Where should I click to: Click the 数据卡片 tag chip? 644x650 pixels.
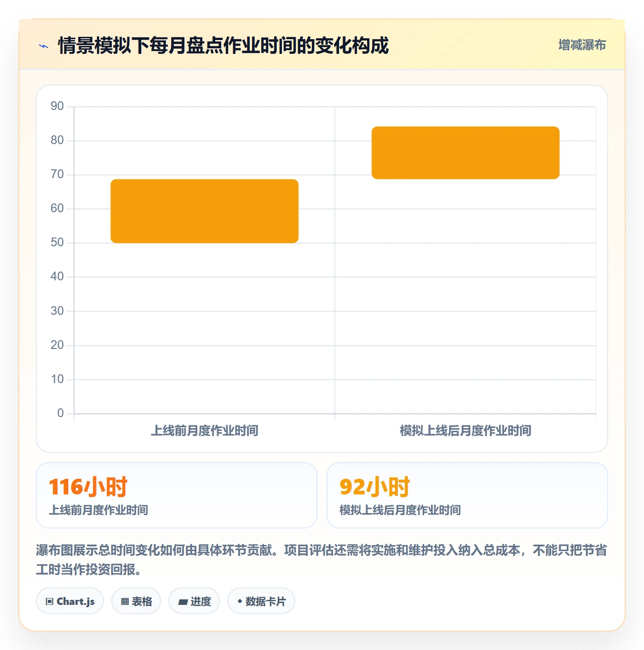pyautogui.click(x=261, y=601)
